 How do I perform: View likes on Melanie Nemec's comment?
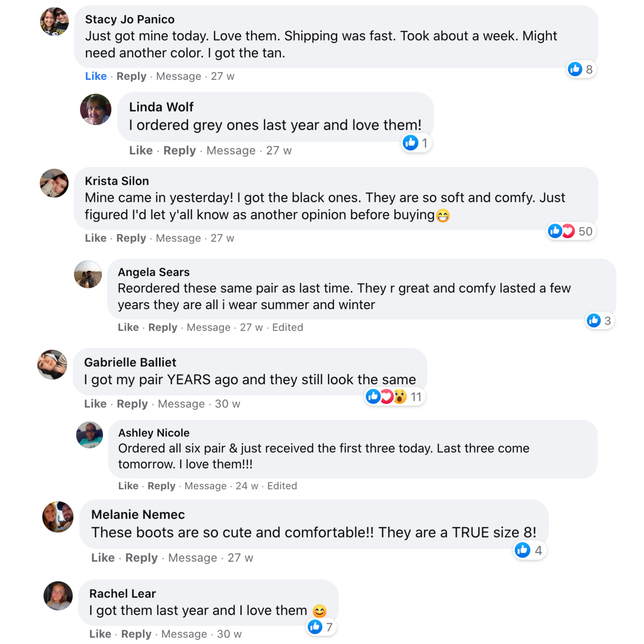click(x=529, y=550)
